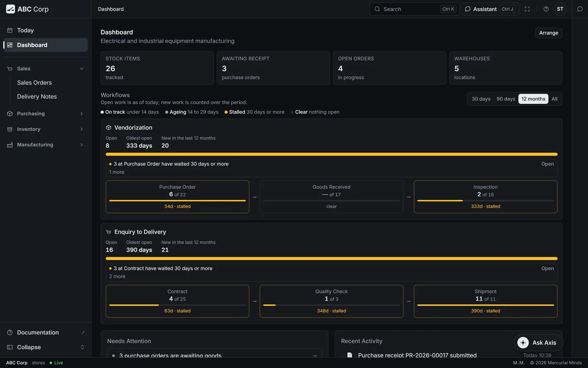
Task: Click the Vendorization workflow cube icon
Action: [x=108, y=128]
